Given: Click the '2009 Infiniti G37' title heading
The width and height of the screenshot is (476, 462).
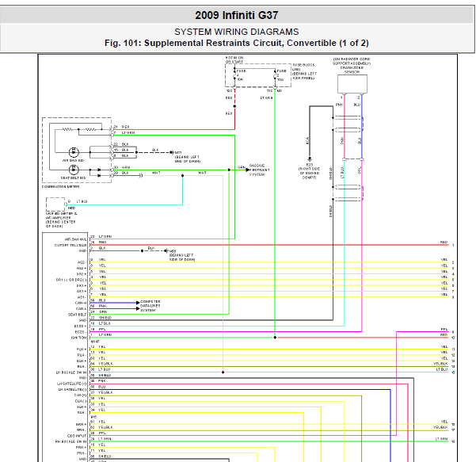Looking at the screenshot, I should click(x=237, y=15).
